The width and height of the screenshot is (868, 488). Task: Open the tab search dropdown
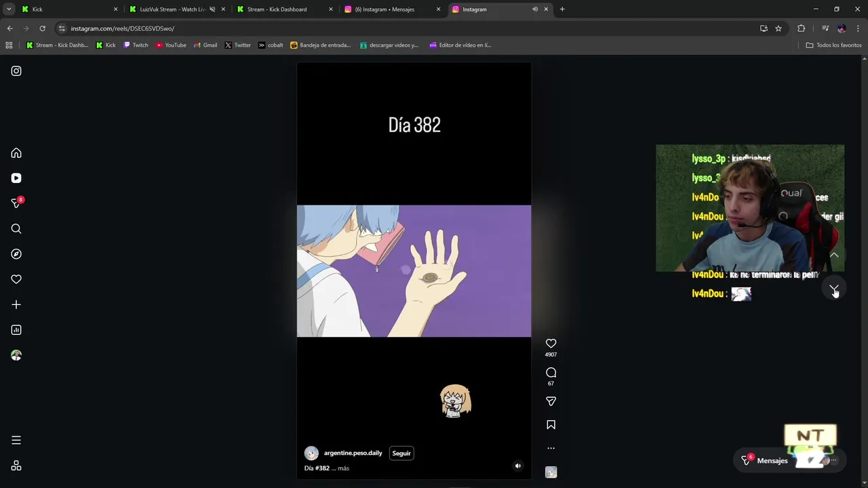pyautogui.click(x=9, y=9)
